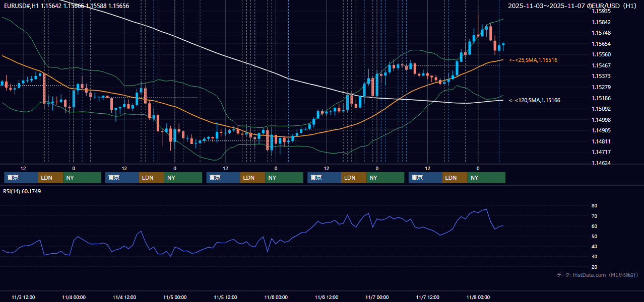Select the 2025-11-03～2025-11-07 EUR/USD (H1) chart heading
644x302 pixels.
[x=572, y=6]
